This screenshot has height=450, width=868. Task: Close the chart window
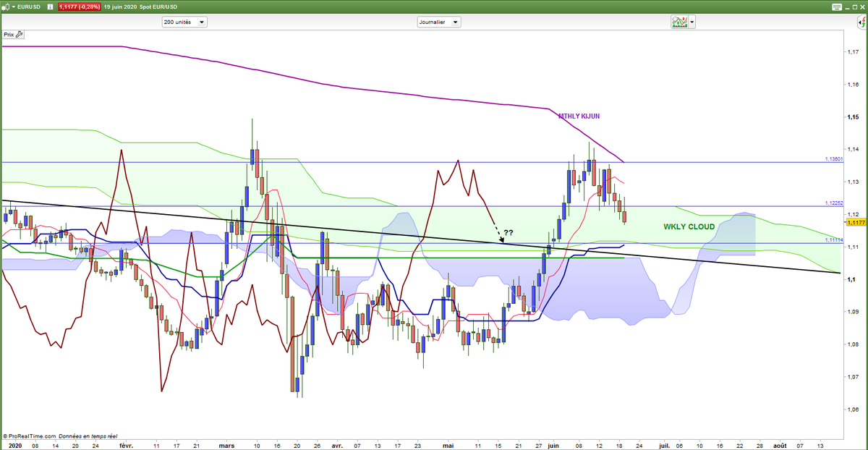point(862,7)
